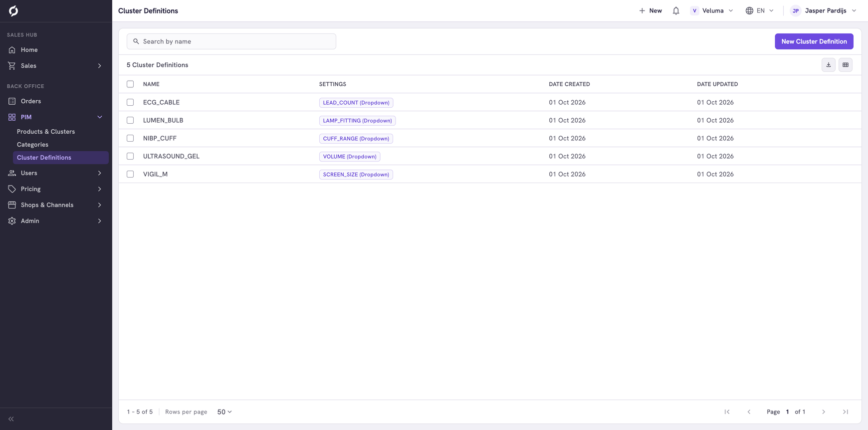
Task: Click the NAME column header
Action: pyautogui.click(x=151, y=84)
